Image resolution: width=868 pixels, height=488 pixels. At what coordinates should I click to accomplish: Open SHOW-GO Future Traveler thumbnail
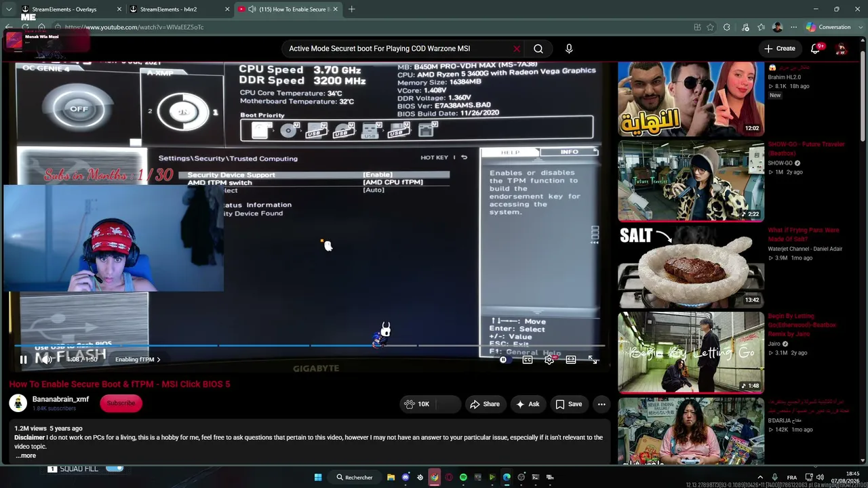690,181
